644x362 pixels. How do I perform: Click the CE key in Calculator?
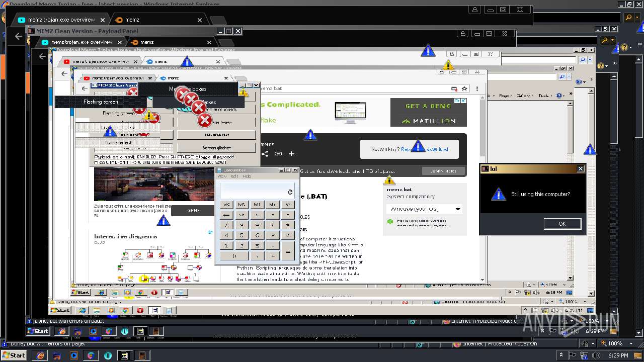point(242,215)
